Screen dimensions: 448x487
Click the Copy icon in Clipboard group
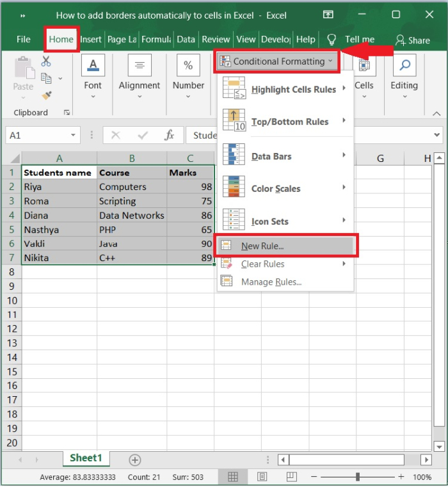46,78
